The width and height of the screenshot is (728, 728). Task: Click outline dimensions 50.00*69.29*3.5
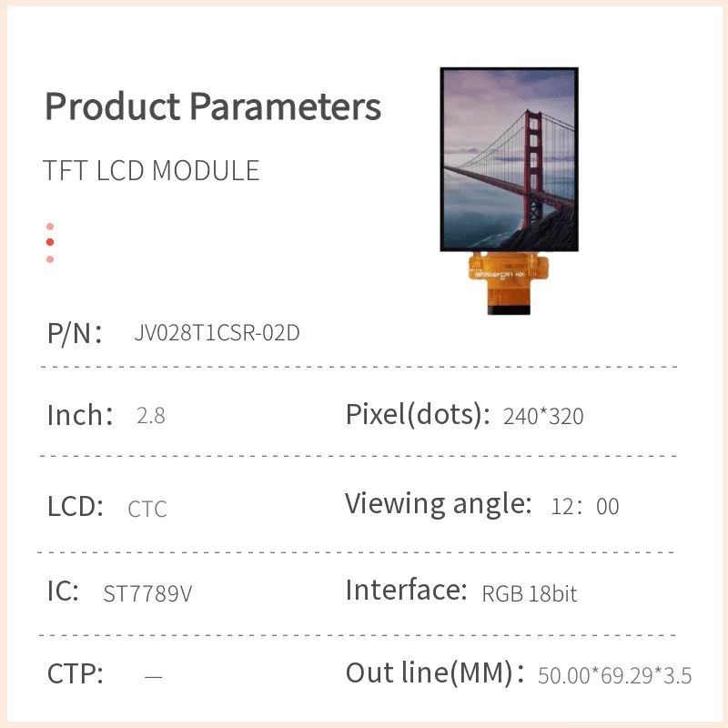click(615, 676)
